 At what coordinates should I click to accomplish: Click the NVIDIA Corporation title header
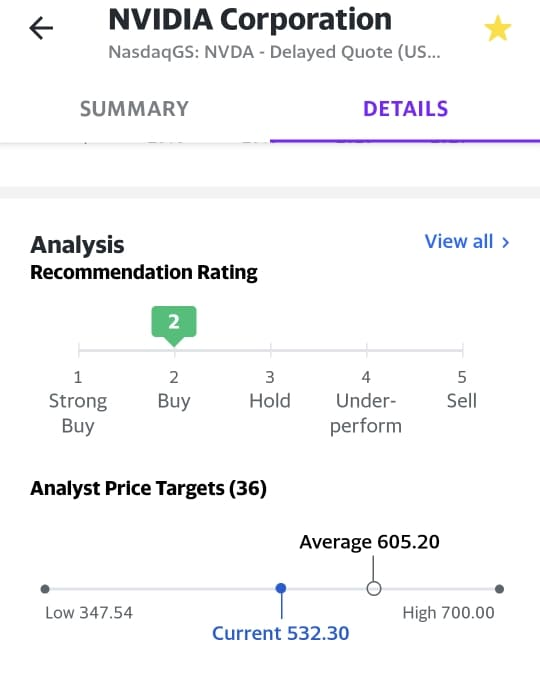[250, 20]
